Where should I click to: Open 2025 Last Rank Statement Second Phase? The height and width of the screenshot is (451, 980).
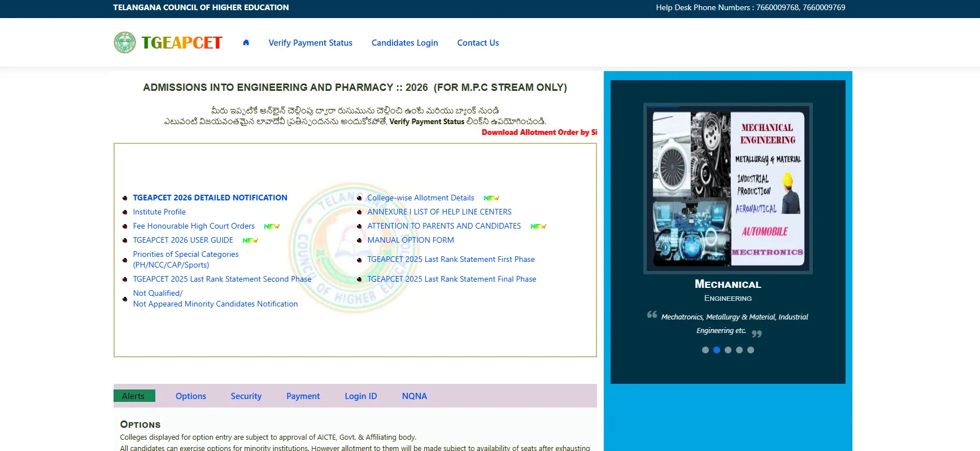[x=222, y=279]
